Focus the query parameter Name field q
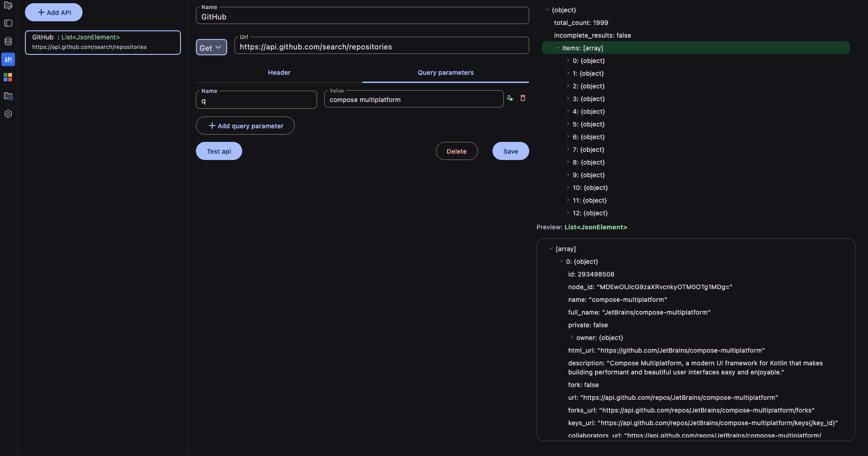Viewport: 868px width, 456px height. click(x=256, y=100)
